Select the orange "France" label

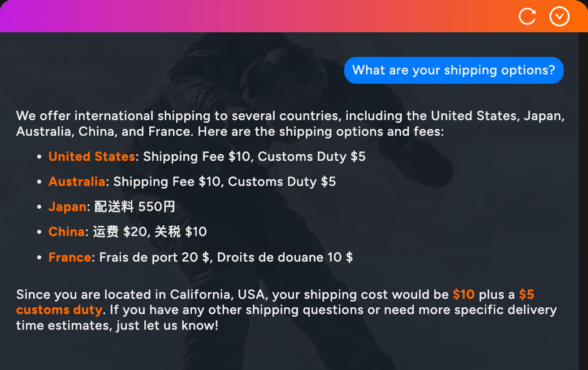coord(70,257)
